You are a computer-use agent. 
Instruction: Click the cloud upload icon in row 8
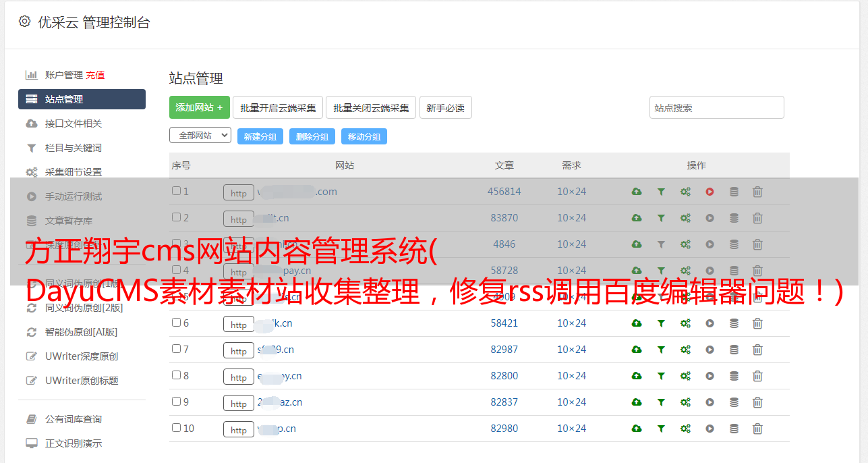point(637,376)
